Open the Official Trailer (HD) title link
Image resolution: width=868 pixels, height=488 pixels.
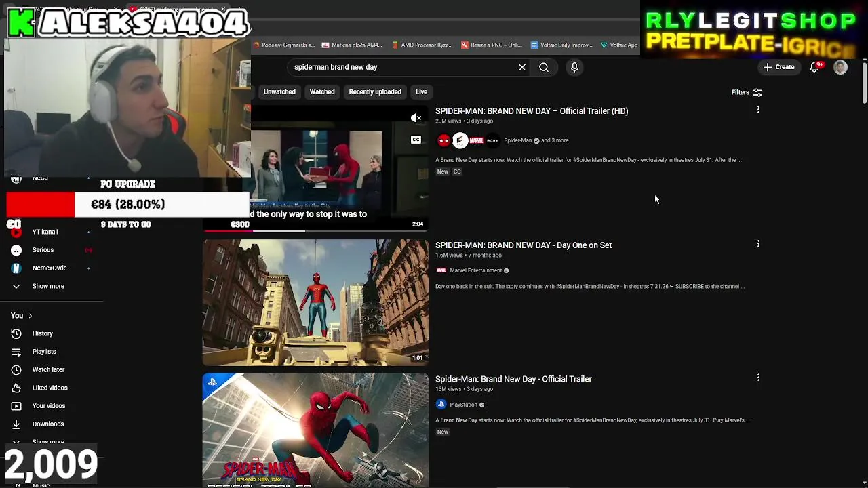pos(532,111)
